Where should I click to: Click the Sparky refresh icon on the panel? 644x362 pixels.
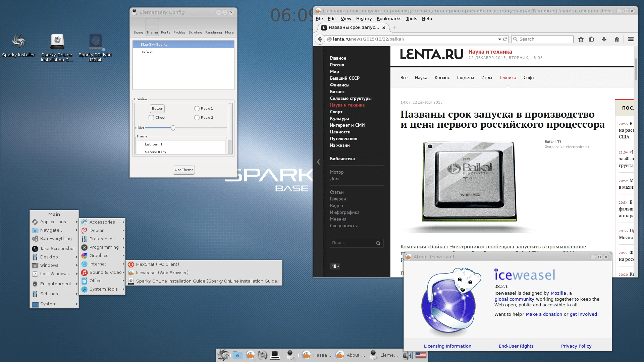(x=263, y=355)
